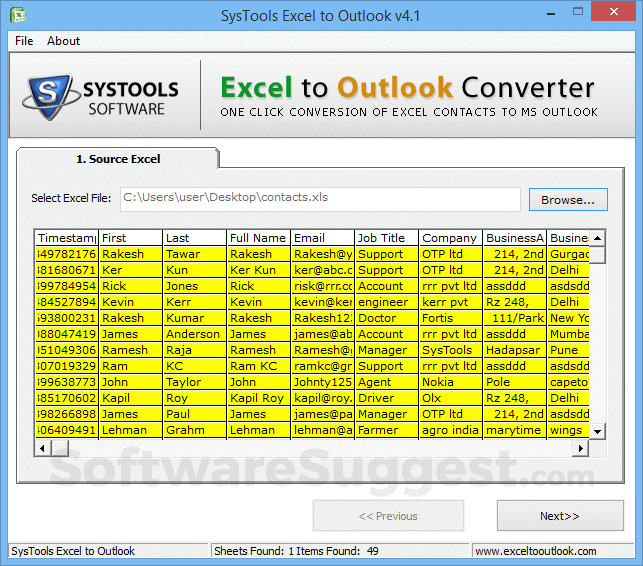Click the Select Excel File path field
643x566 pixels.
320,198
